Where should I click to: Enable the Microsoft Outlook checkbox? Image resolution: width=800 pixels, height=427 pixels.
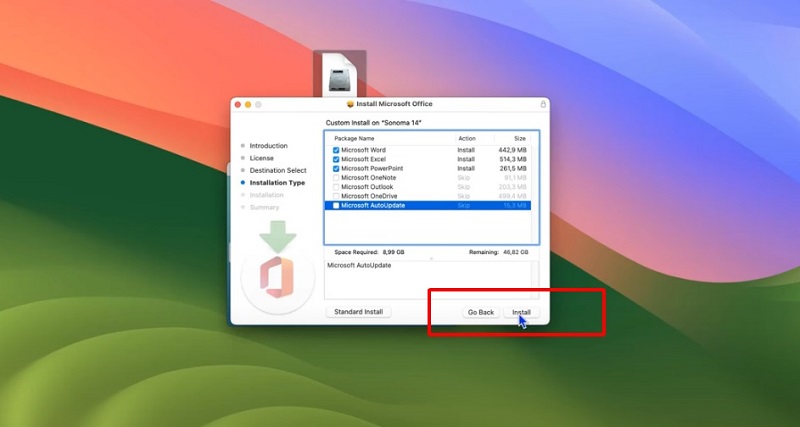336,187
